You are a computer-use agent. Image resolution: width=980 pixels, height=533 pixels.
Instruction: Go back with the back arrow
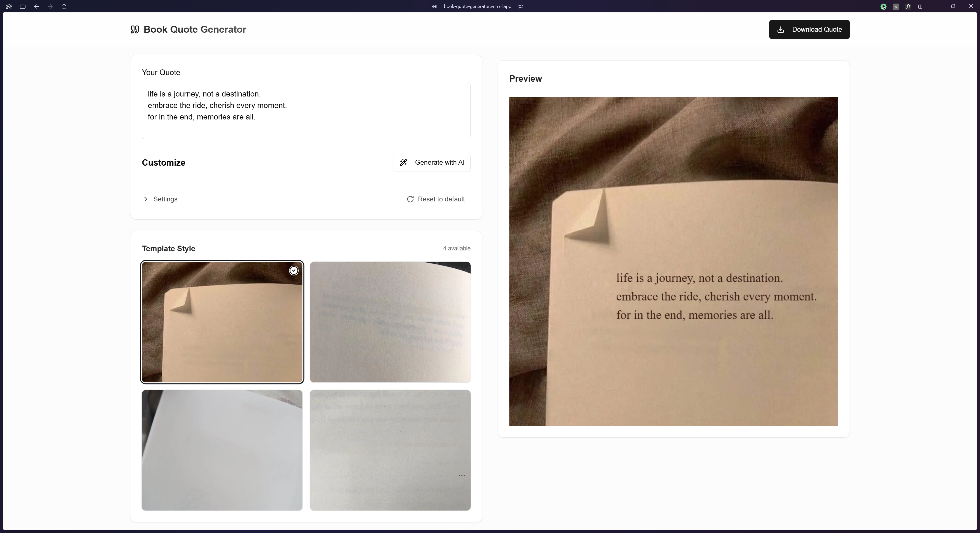[36, 6]
